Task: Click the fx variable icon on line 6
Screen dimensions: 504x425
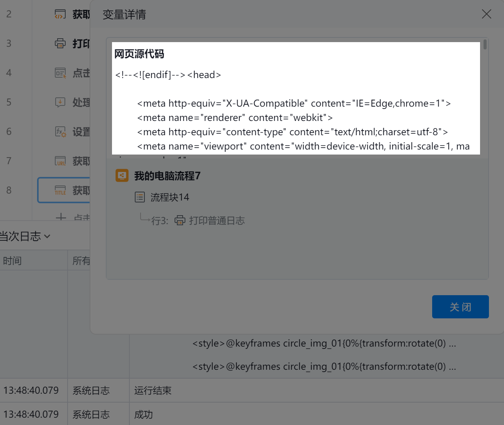Action: coord(60,132)
